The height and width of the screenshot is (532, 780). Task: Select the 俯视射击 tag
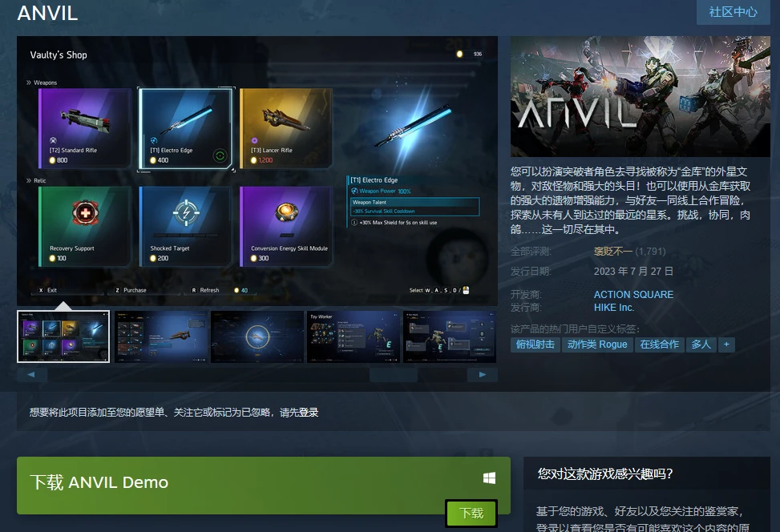click(x=535, y=345)
